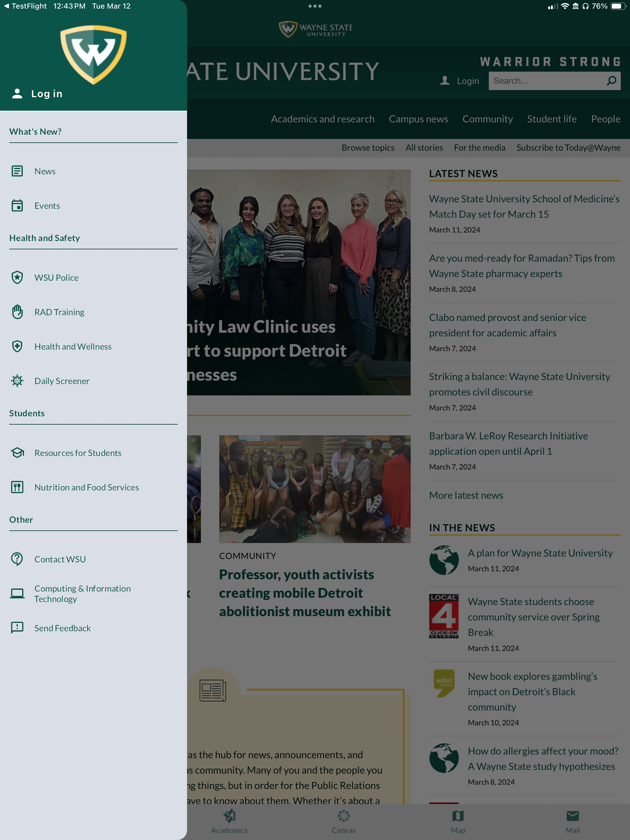Screen dimensions: 630x840
Task: Open the News icon in sidebar
Action: (17, 171)
